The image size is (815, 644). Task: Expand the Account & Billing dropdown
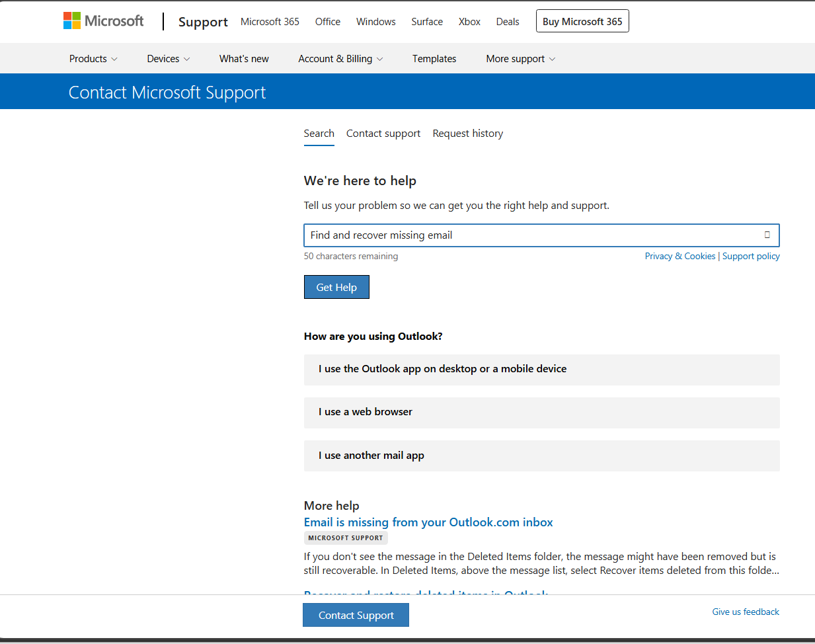point(340,59)
